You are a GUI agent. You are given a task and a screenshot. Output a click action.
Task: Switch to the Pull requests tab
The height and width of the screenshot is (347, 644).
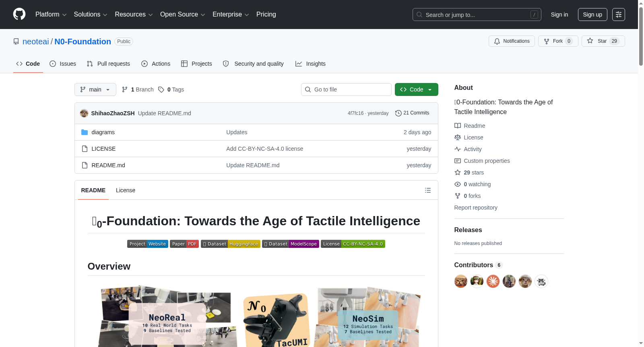pyautogui.click(x=108, y=64)
